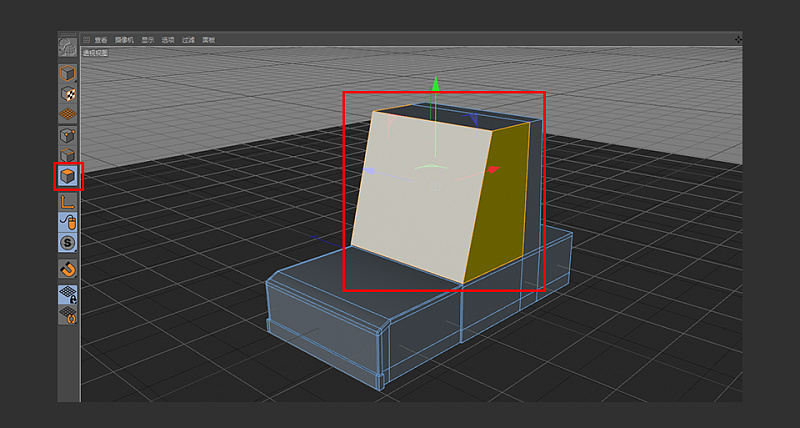
Task: Click the red X-axis arrow handle
Action: (492, 170)
